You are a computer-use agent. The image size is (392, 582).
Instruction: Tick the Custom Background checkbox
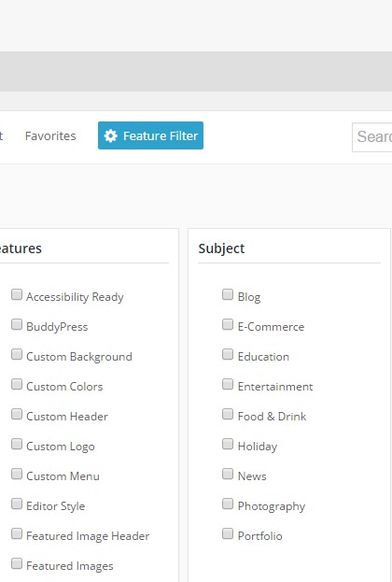17,354
